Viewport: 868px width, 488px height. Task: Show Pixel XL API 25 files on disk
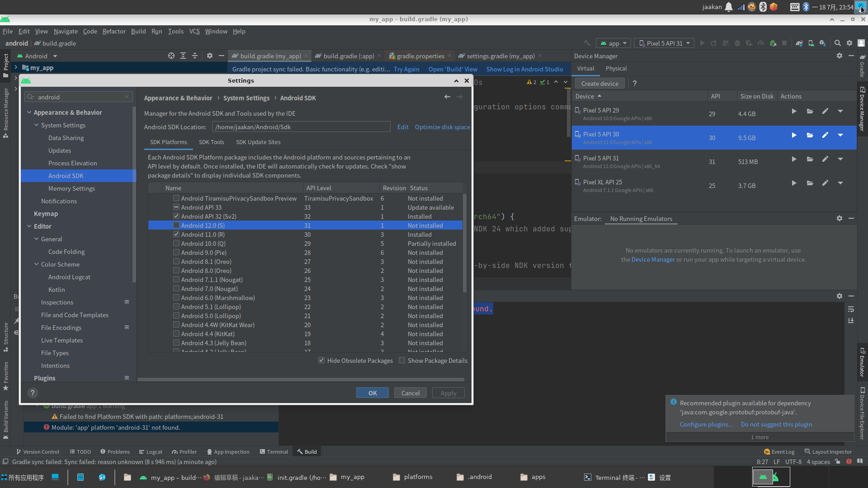pos(810,183)
